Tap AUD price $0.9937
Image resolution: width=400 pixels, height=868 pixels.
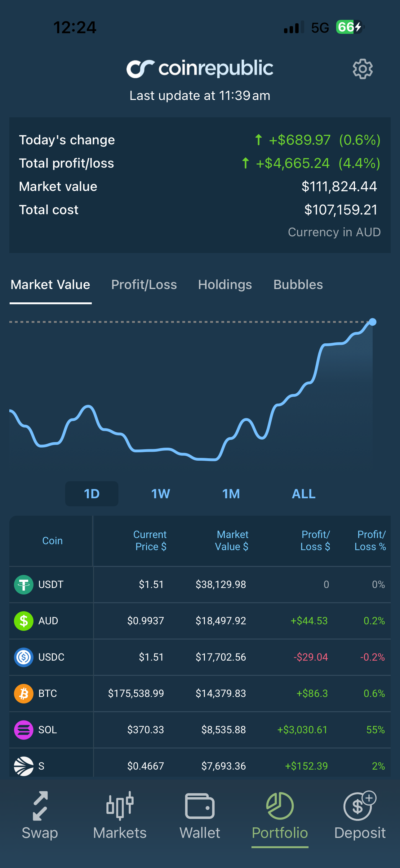point(145,621)
